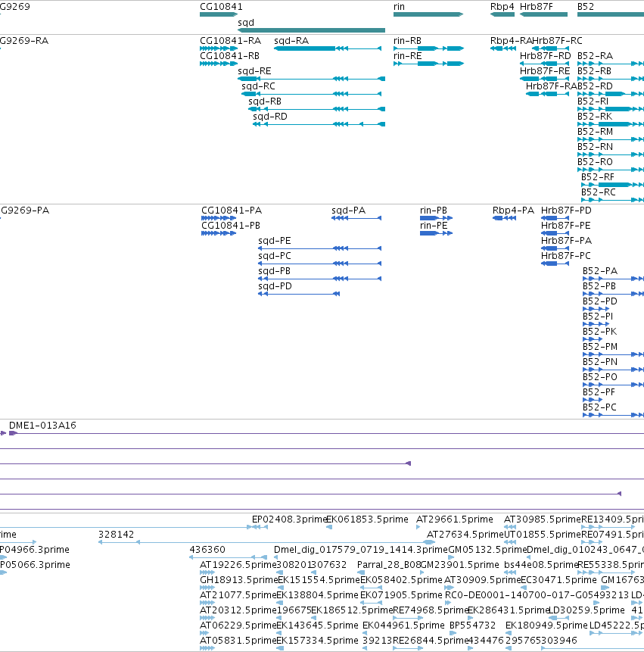644x652 pixels.
Task: Click the sqd-RB transcript label
Action: [265, 101]
